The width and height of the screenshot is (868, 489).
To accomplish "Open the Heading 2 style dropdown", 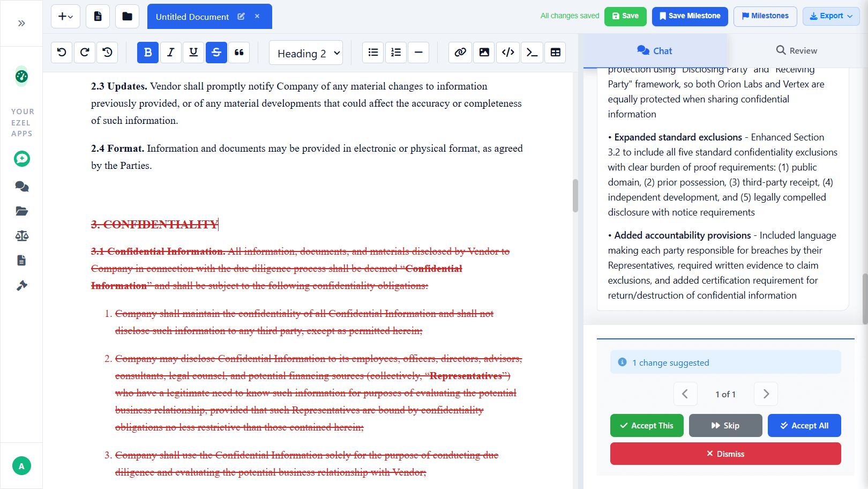I will [x=306, y=53].
